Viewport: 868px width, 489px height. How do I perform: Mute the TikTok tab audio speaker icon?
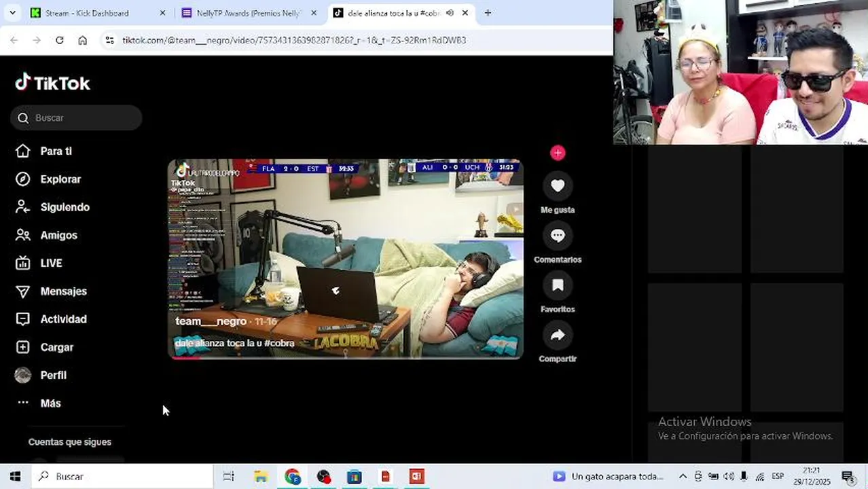450,13
